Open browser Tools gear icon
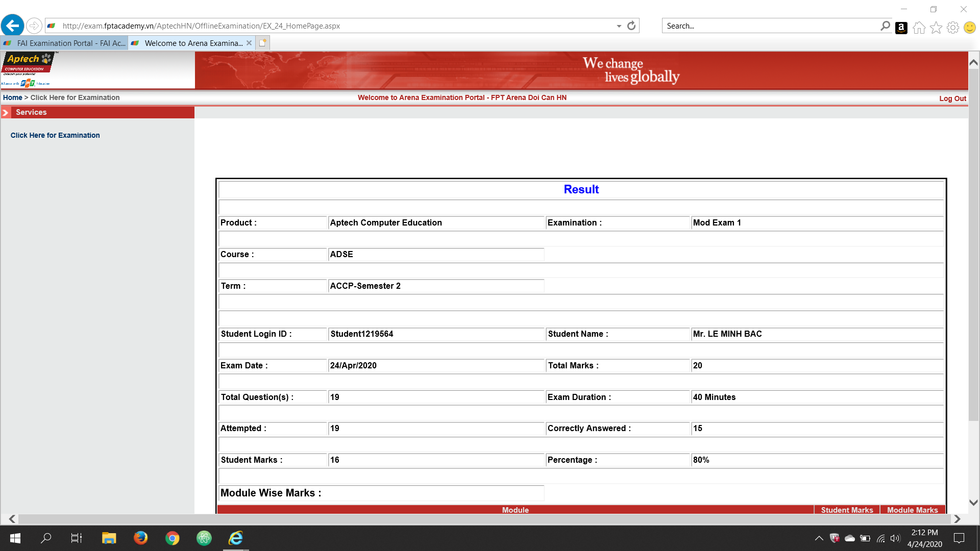The height and width of the screenshot is (551, 980). pos(952,28)
